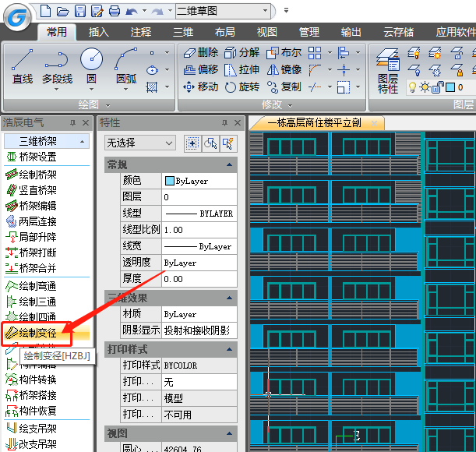Toggle layer on/off lightbulb icon

point(412,87)
